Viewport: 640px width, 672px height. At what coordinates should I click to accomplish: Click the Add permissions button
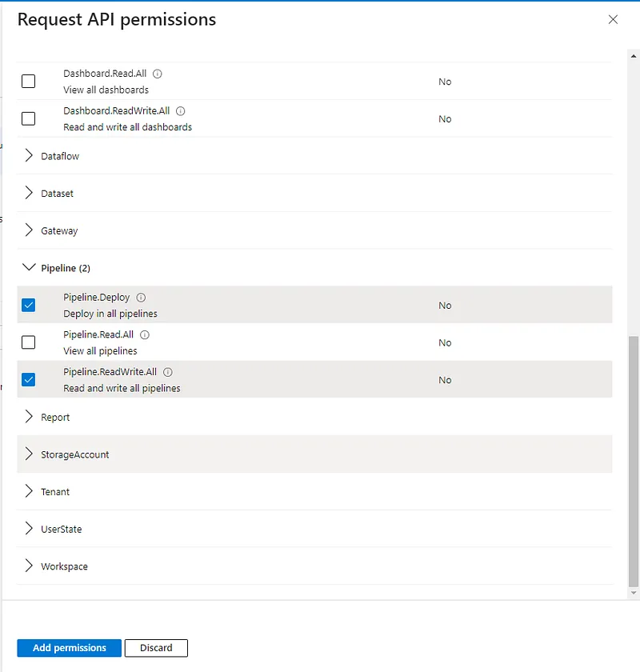pyautogui.click(x=70, y=647)
